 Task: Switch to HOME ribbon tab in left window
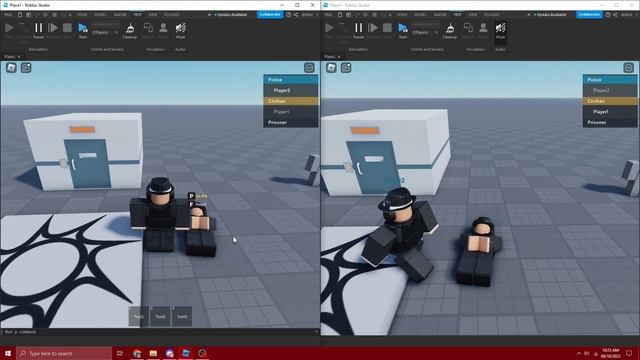[x=82, y=15]
